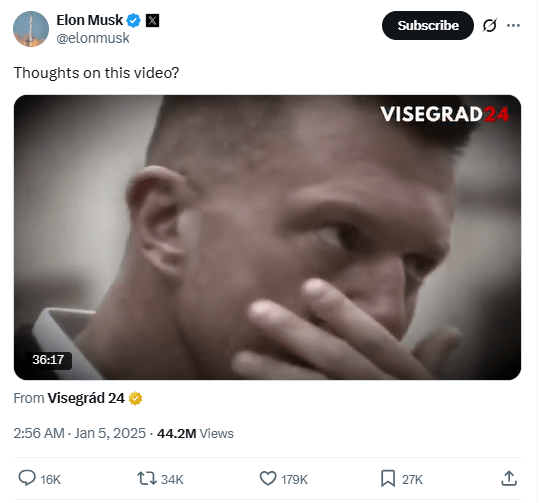This screenshot has height=503, width=542.
Task: Open Elon Musk's profile avatar
Action: pos(31,29)
